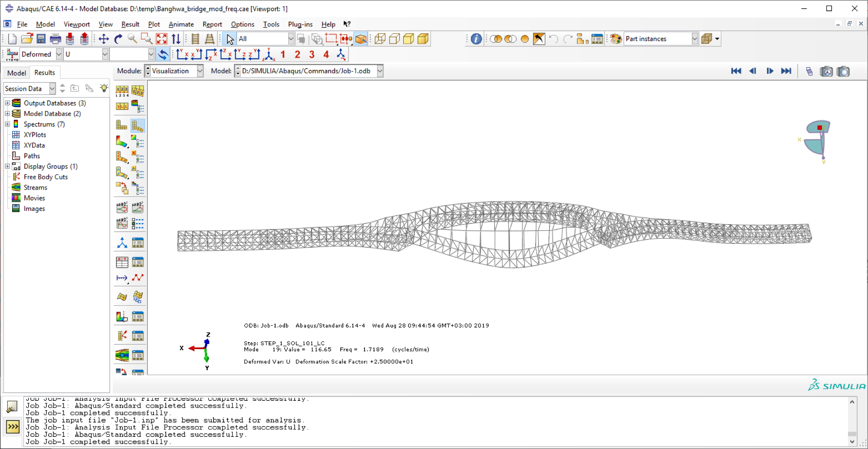
Task: Toggle filled render style
Action: coord(409,39)
